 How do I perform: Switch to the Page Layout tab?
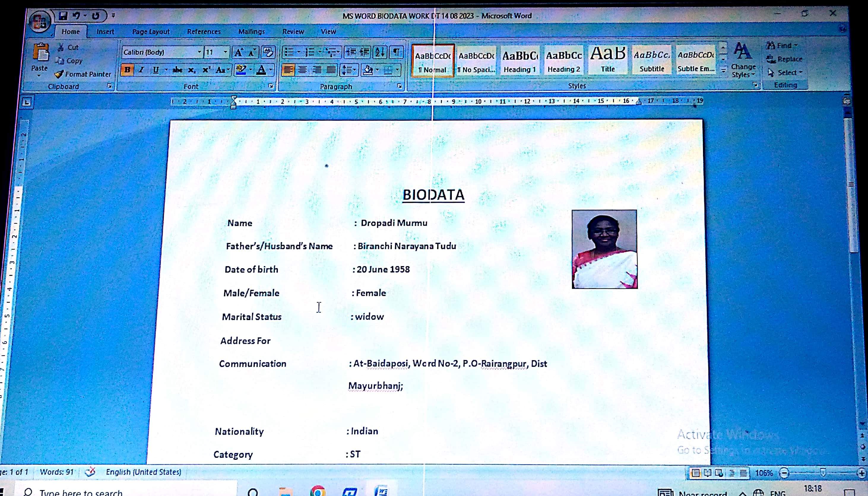[151, 32]
